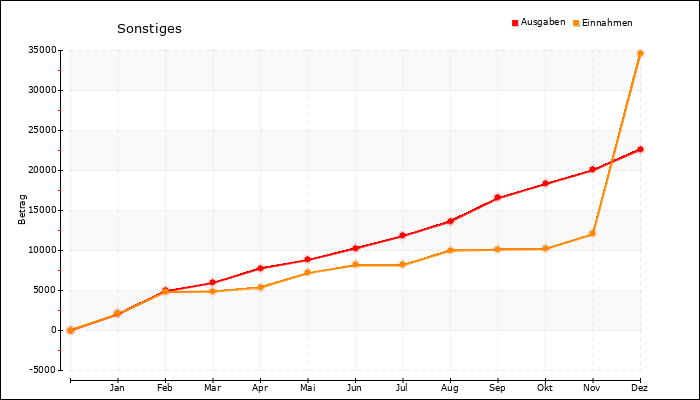This screenshot has width=700, height=400.
Task: Click the 35000 y-axis tick label
Action: (x=41, y=50)
